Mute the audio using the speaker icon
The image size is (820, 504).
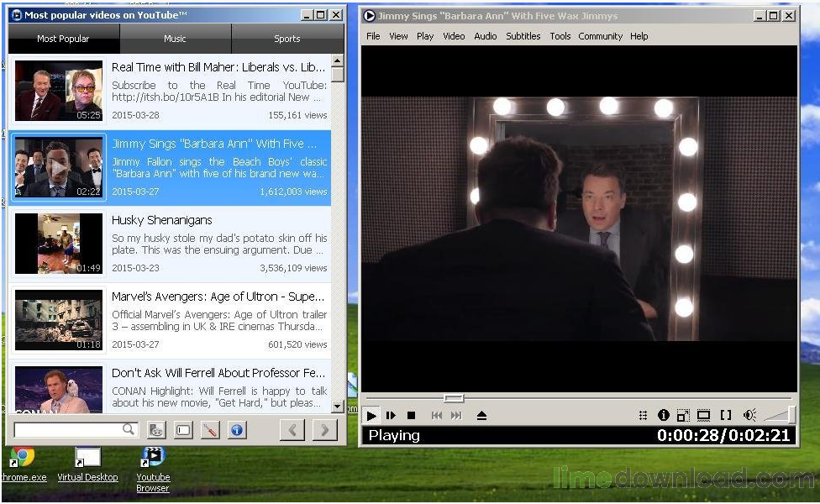coord(749,415)
